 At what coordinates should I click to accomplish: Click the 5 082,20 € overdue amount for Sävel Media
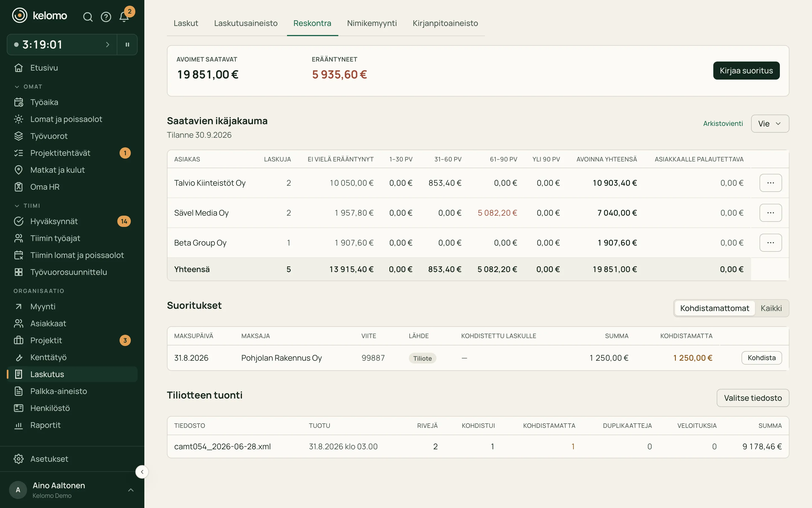point(497,213)
